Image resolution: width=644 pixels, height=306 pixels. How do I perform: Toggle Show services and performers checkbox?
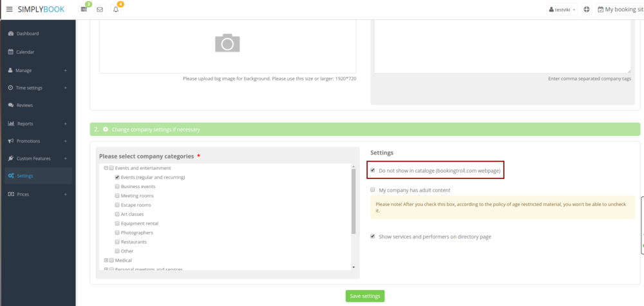click(x=373, y=236)
